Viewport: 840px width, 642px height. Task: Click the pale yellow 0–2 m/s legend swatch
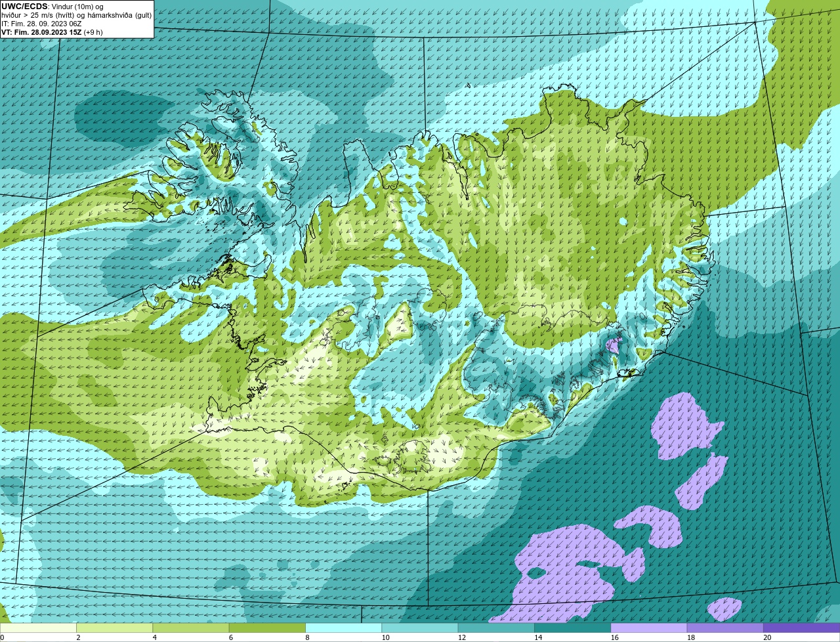coord(39,628)
